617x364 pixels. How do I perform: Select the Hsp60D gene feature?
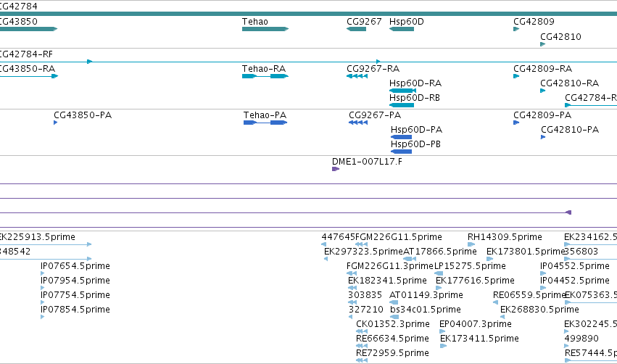402,29
